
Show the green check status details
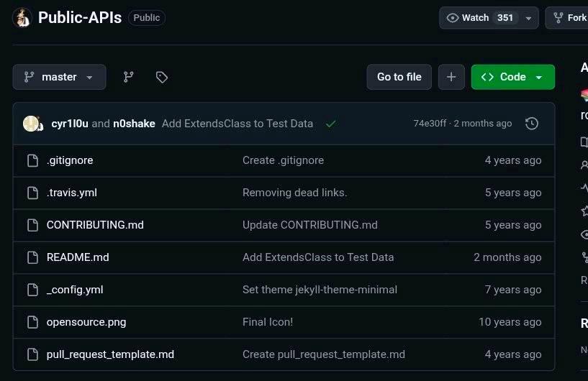pos(330,124)
